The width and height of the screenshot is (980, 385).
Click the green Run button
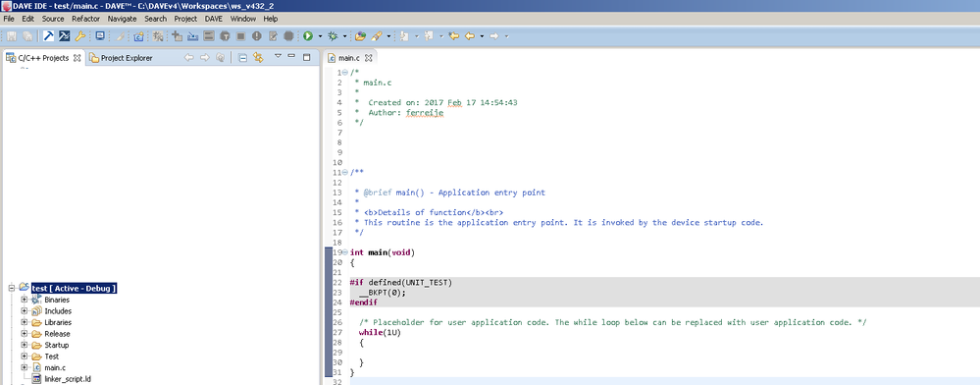pyautogui.click(x=307, y=35)
